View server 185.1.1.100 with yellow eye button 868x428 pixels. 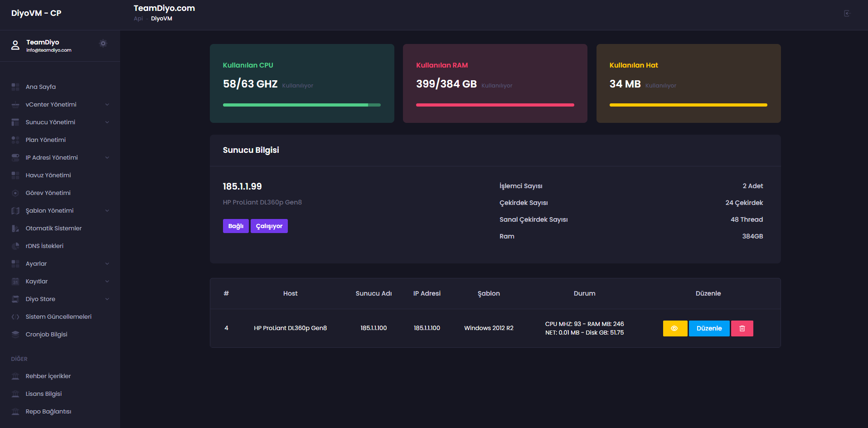point(675,328)
